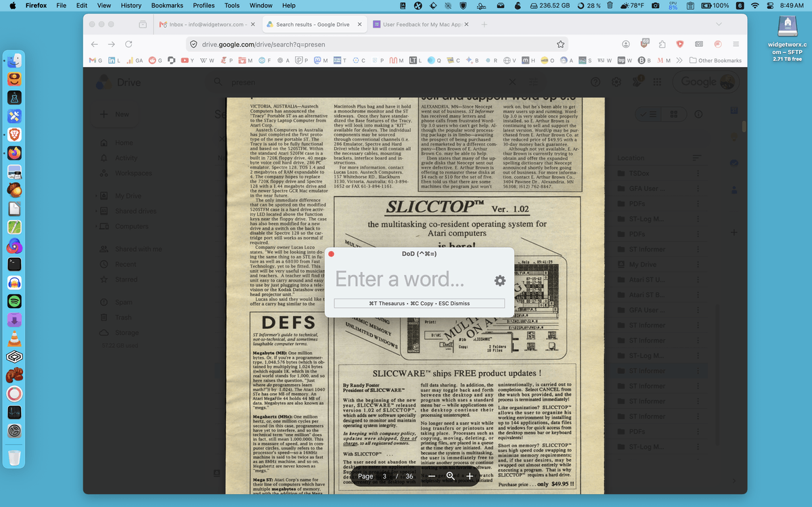Click the New button in Drive

(114, 114)
